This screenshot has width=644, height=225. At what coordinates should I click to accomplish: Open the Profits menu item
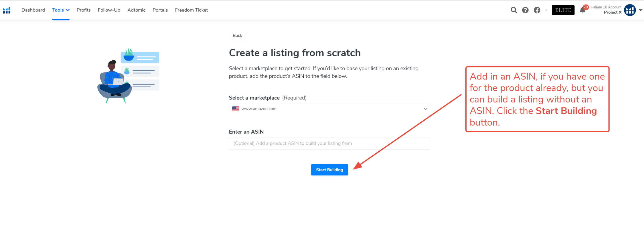[84, 10]
